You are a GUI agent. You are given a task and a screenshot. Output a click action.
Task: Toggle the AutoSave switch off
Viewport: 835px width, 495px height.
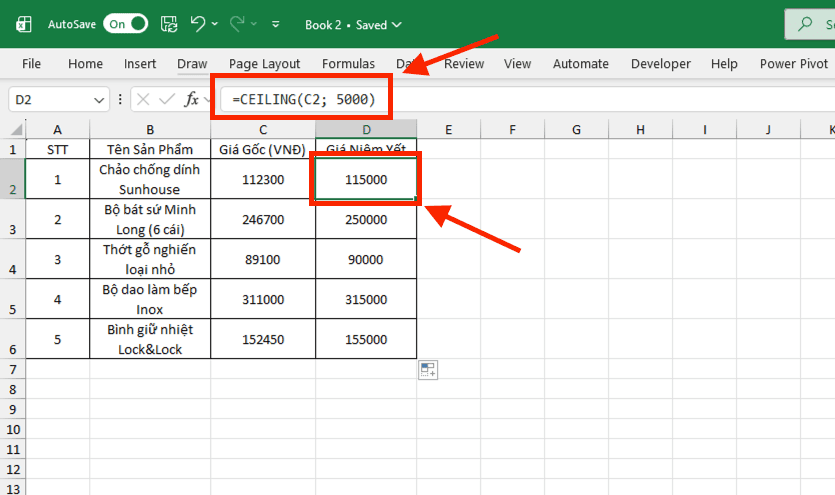126,24
